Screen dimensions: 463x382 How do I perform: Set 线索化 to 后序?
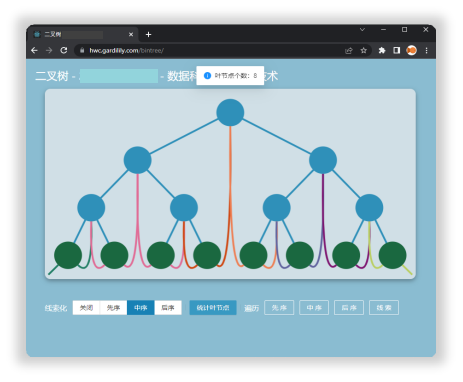[x=168, y=308]
